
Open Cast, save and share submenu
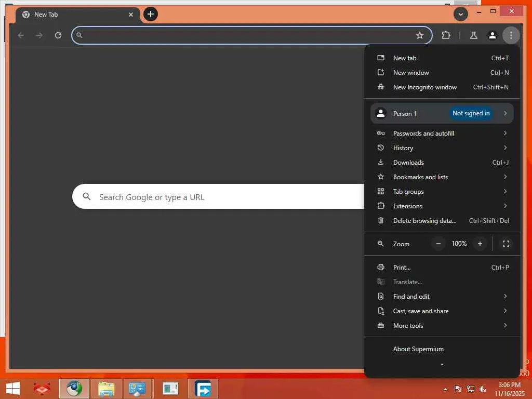click(x=442, y=311)
